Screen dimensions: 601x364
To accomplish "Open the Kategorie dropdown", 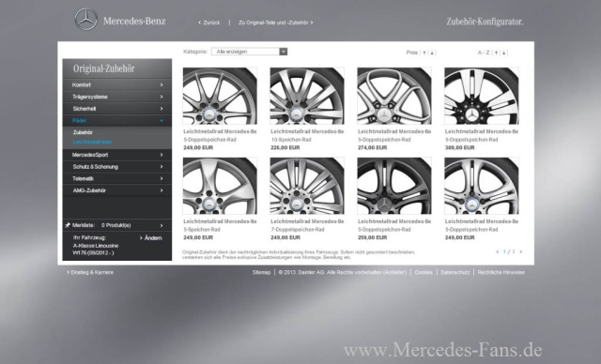I will 249,52.
